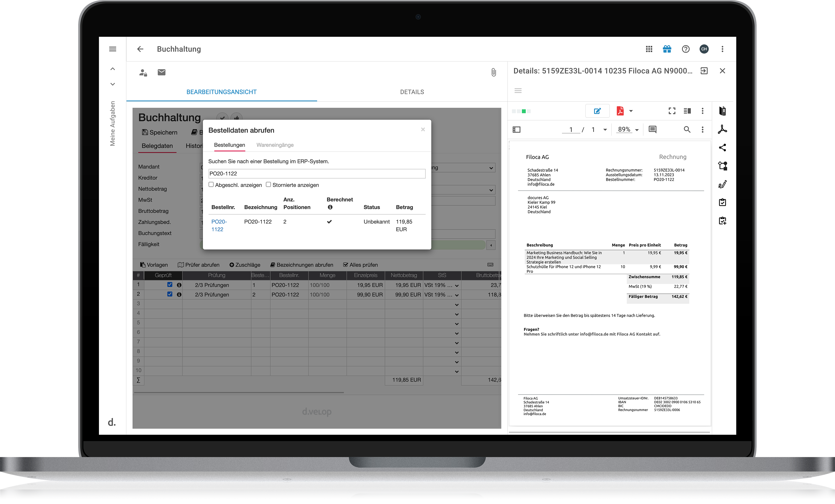Screen dimensions: 835x504
Task: Expand the StS dropdown in row 1
Action: click(x=456, y=286)
